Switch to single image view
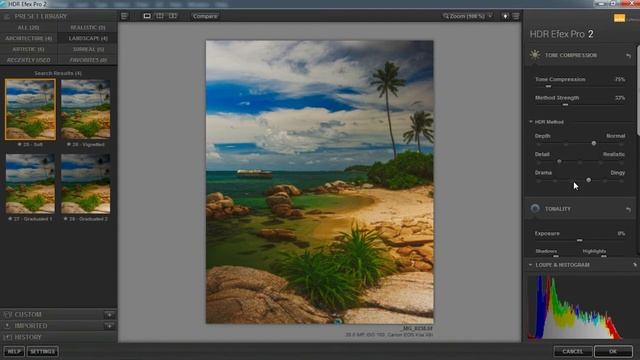Image resolution: width=640 pixels, height=360 pixels. coord(147,16)
